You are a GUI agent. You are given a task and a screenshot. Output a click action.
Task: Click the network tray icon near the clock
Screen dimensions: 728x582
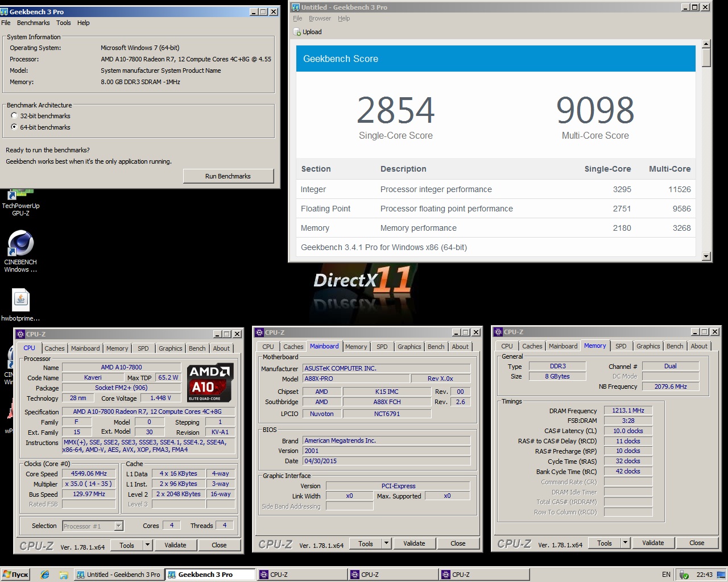[684, 575]
